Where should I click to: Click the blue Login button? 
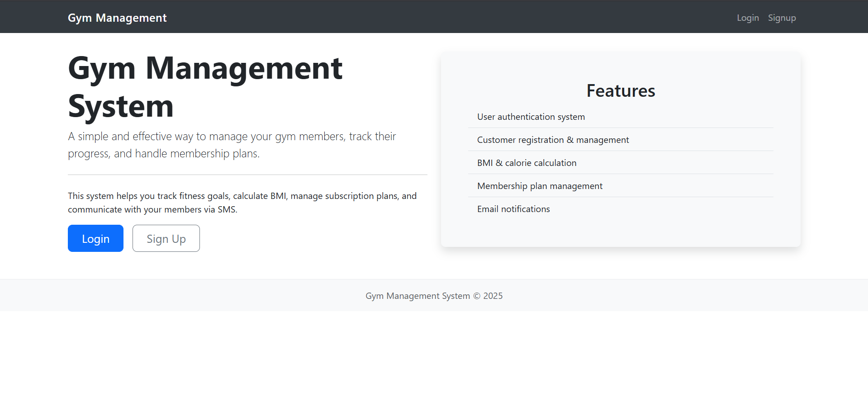click(95, 238)
